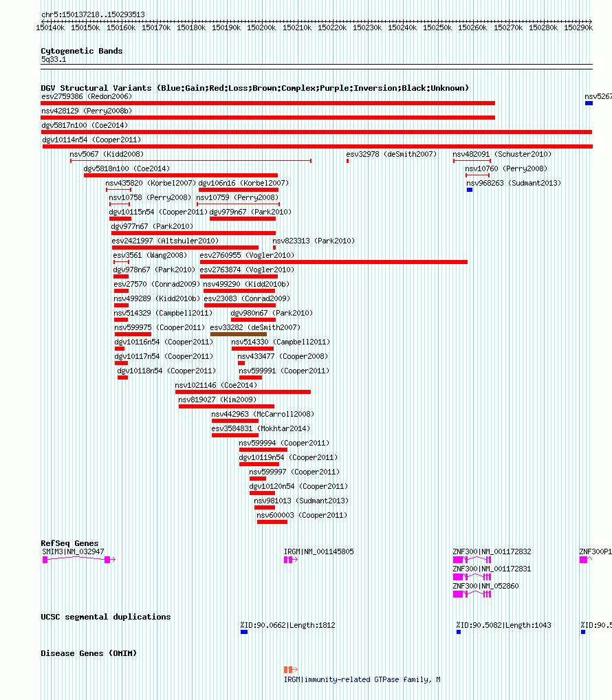Viewport: 612px width, 700px height.
Task: Click the nsv10760 (Perry2008) label
Action: [x=506, y=168]
